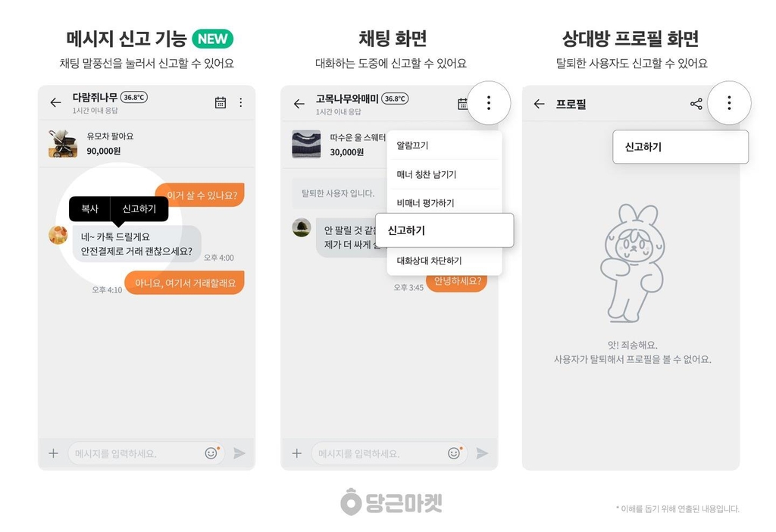Click the left chat message input field
Screen dimensions: 776x532
(x=146, y=453)
